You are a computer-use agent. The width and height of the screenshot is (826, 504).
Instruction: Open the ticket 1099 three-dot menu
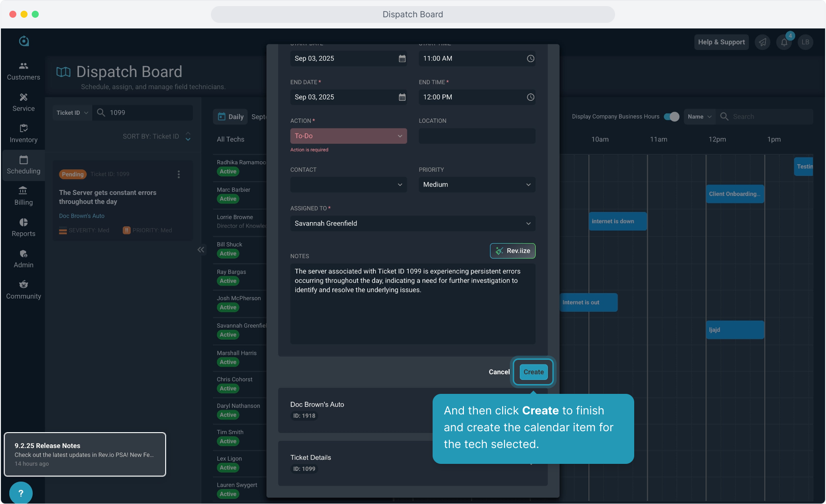tap(179, 174)
